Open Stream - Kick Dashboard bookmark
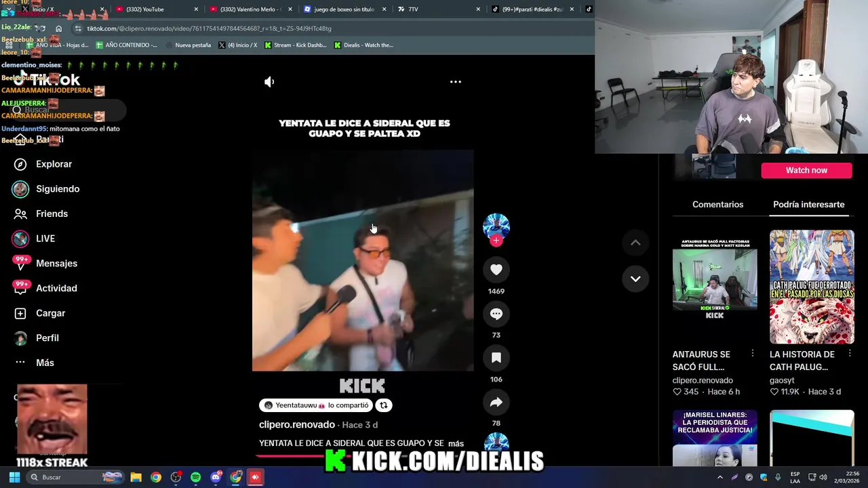The height and width of the screenshot is (488, 868). pyautogui.click(x=296, y=45)
